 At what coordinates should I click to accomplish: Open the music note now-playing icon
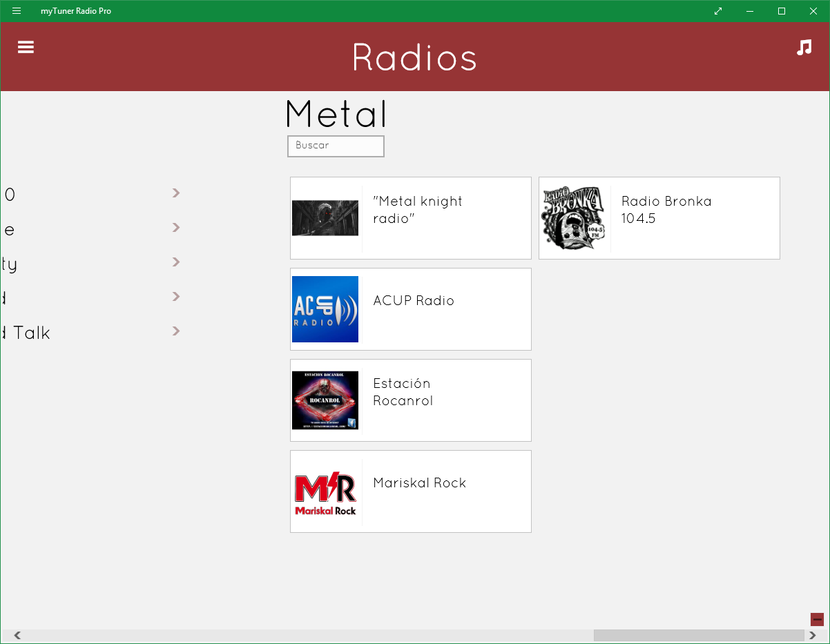pyautogui.click(x=804, y=47)
